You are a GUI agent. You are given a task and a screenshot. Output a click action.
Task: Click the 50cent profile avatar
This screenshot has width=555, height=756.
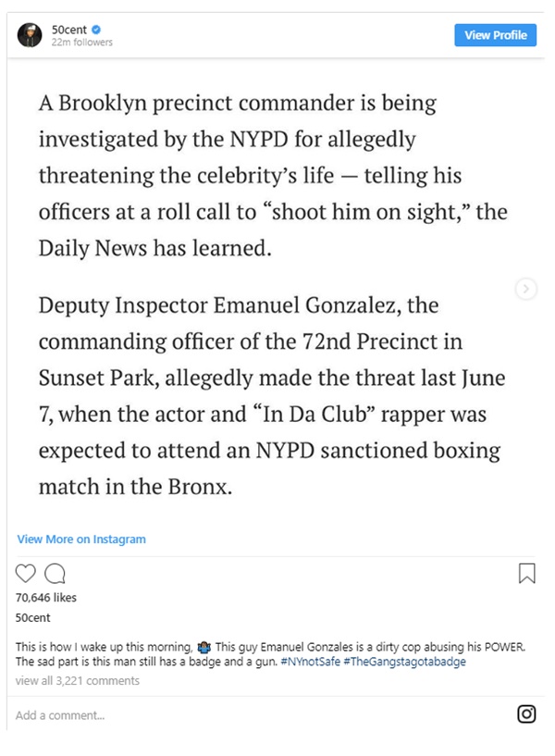pos(30,35)
